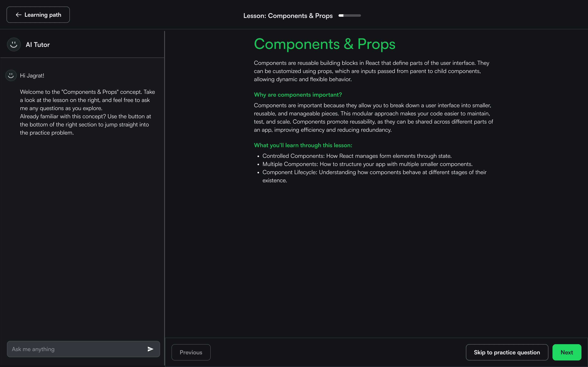
Task: Click the smiley avatar beside Hi Jagrat message
Action: pos(11,75)
